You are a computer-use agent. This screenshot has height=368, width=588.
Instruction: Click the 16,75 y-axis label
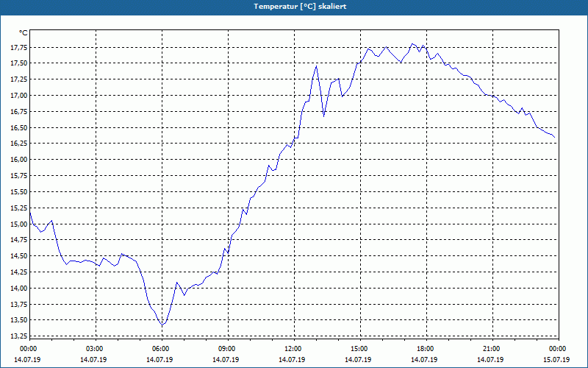tap(18, 112)
